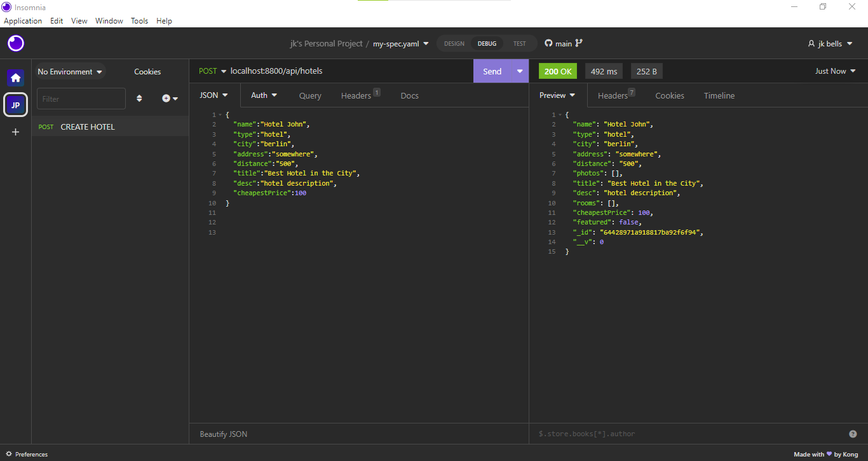Click the JSONPath filter input field
Image resolution: width=868 pixels, height=461 pixels.
coord(635,433)
